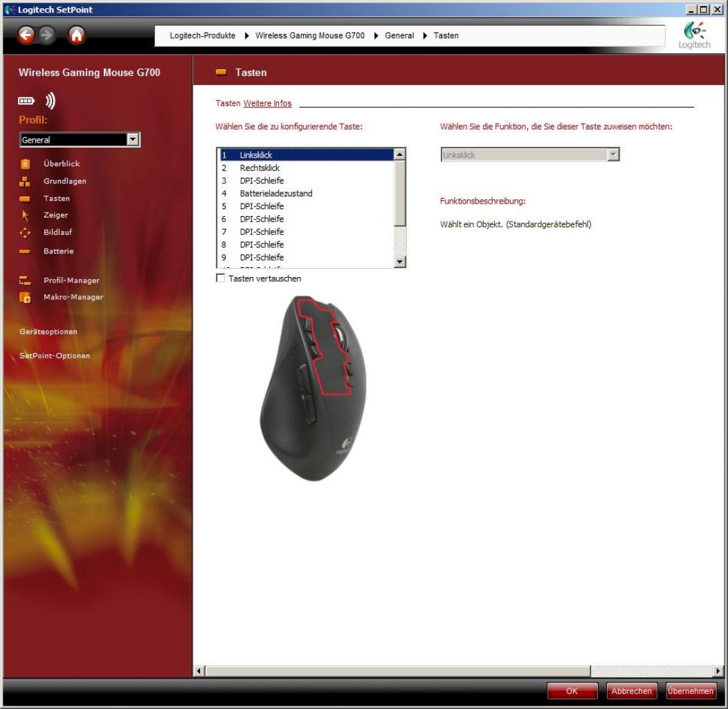The width and height of the screenshot is (728, 709).
Task: Click Logitech-Produkte in the breadcrumb
Action: 203,35
